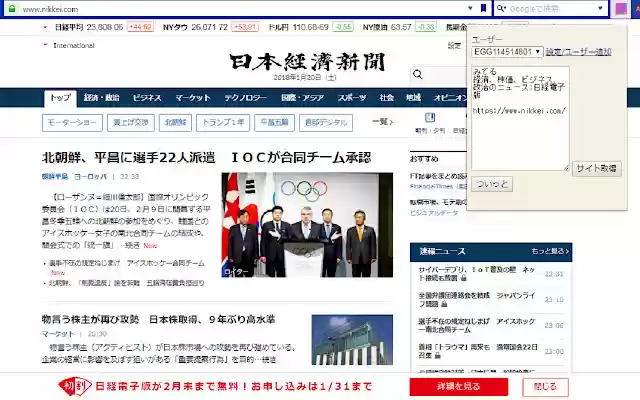Expand the International chevron
This screenshot has height=400, width=640.
click(x=45, y=45)
